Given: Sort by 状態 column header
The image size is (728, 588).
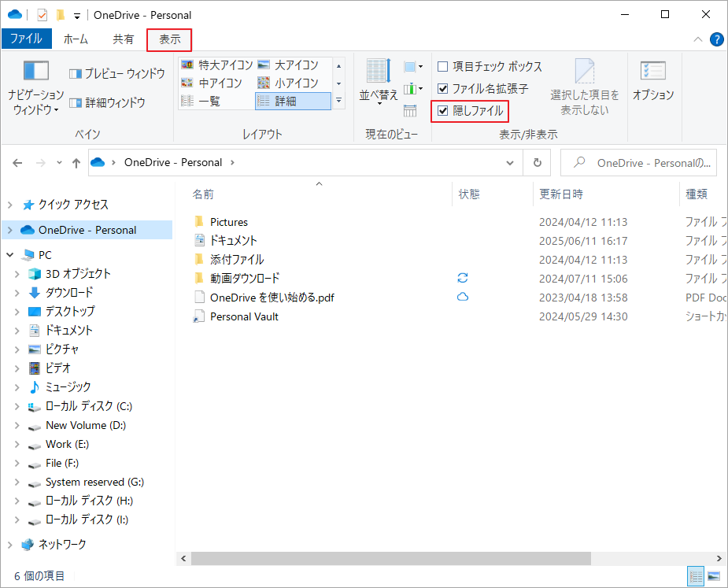Looking at the screenshot, I should [469, 194].
